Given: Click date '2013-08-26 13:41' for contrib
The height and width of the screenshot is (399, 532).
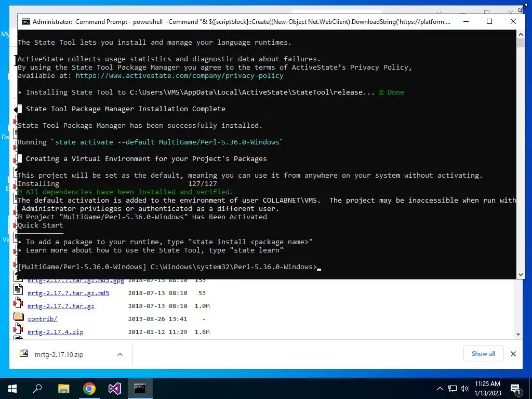Looking at the screenshot, I should click(x=157, y=319).
